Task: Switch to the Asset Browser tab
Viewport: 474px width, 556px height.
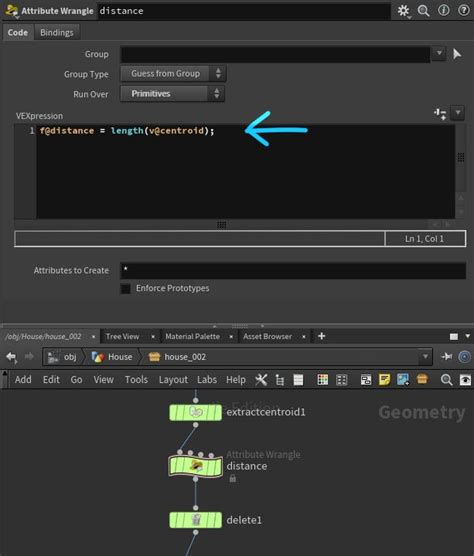Action: [x=268, y=337]
